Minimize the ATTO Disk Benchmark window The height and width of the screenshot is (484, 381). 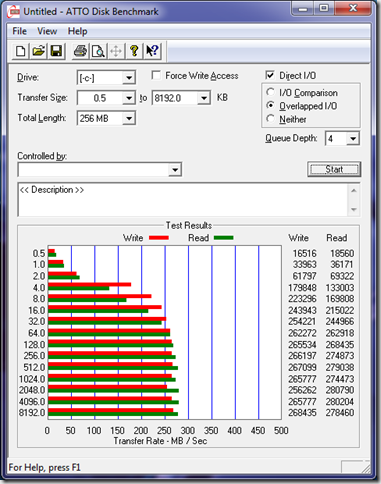point(303,8)
